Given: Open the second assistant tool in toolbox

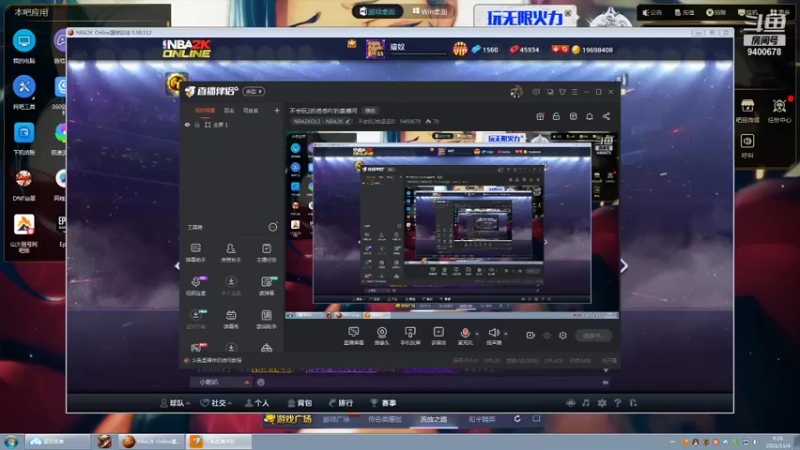Looking at the screenshot, I should tap(231, 253).
